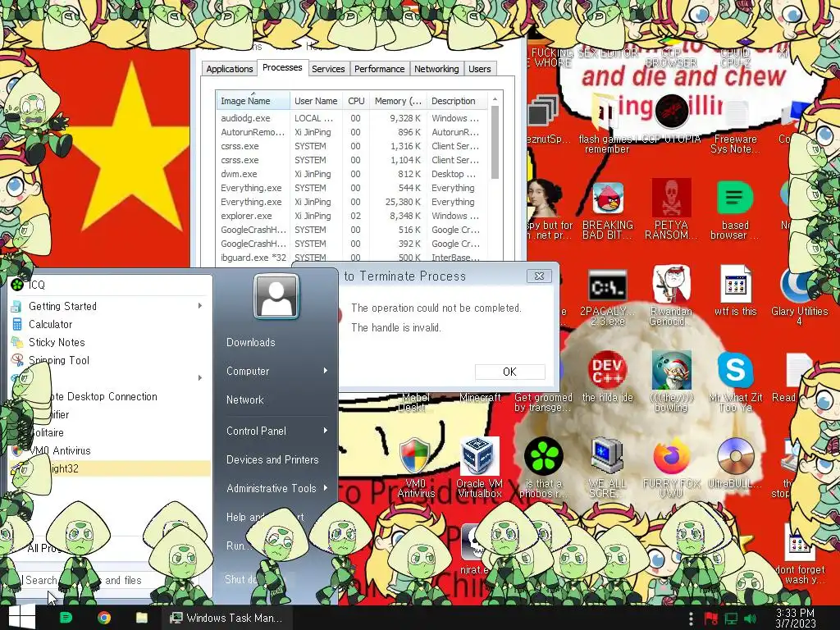The height and width of the screenshot is (630, 840).
Task: Click the taskbar clock showing 3:33 PM
Action: [795, 618]
